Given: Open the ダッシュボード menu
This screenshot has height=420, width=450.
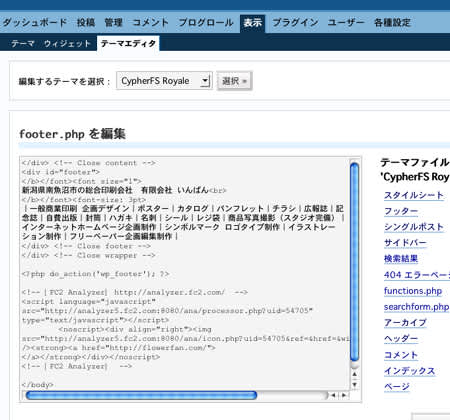Looking at the screenshot, I should [35, 23].
